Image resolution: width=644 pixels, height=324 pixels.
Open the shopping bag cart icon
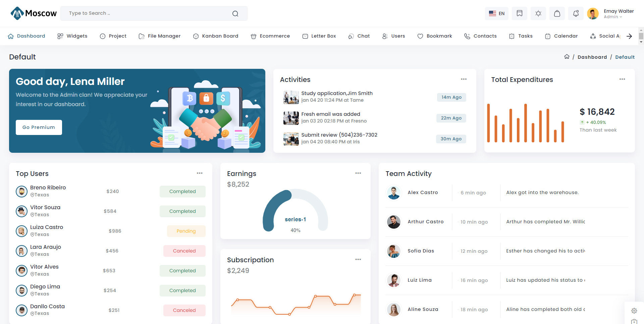557,13
